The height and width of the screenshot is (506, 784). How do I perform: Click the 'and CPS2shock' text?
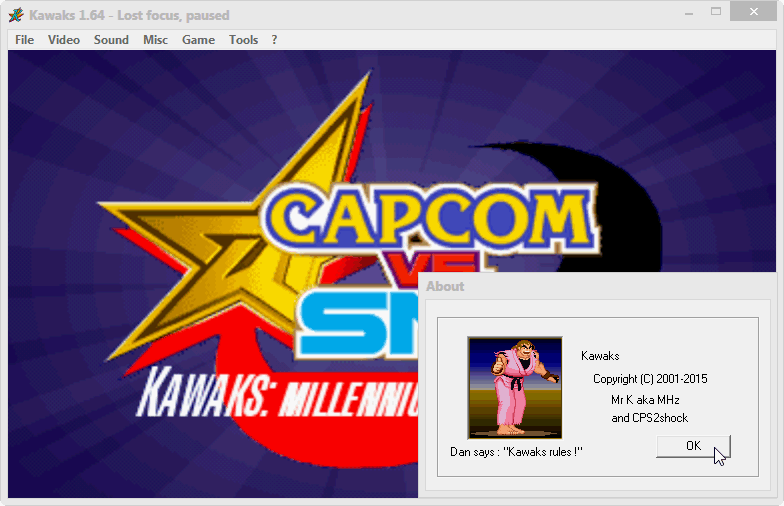[650, 418]
